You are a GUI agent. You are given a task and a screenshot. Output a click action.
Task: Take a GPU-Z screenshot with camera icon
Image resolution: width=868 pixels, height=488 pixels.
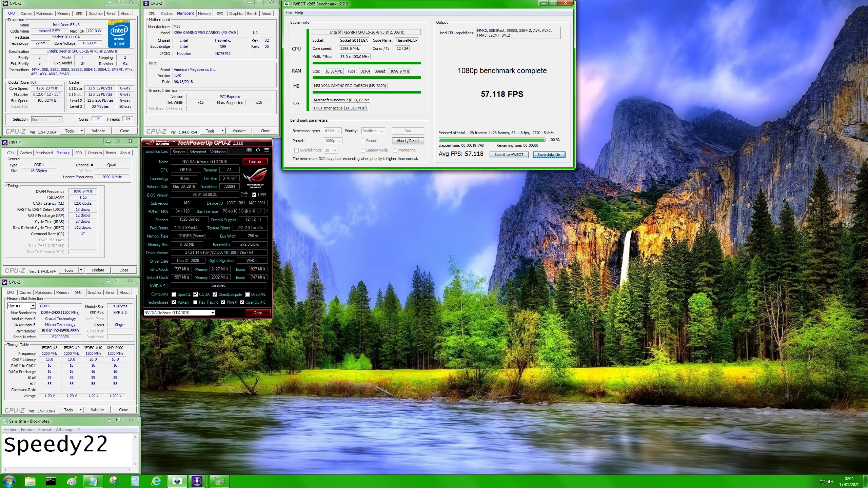pos(249,150)
